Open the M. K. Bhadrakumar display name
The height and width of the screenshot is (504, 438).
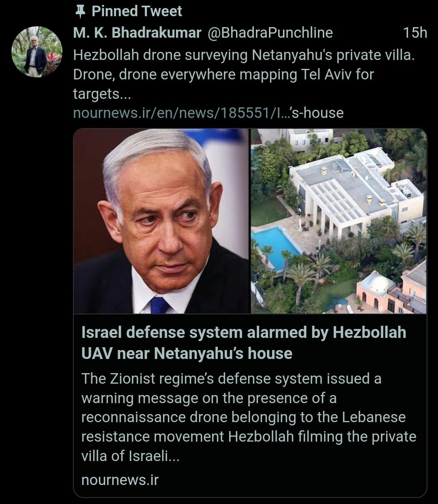[137, 33]
